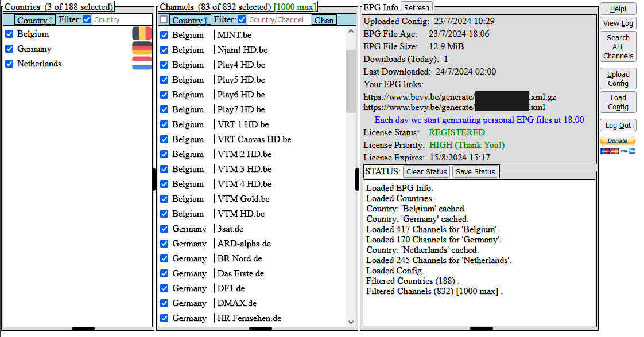The height and width of the screenshot is (337, 644).
Task: Uncheck the Das Erste.de channel checkbox
Action: click(x=164, y=273)
